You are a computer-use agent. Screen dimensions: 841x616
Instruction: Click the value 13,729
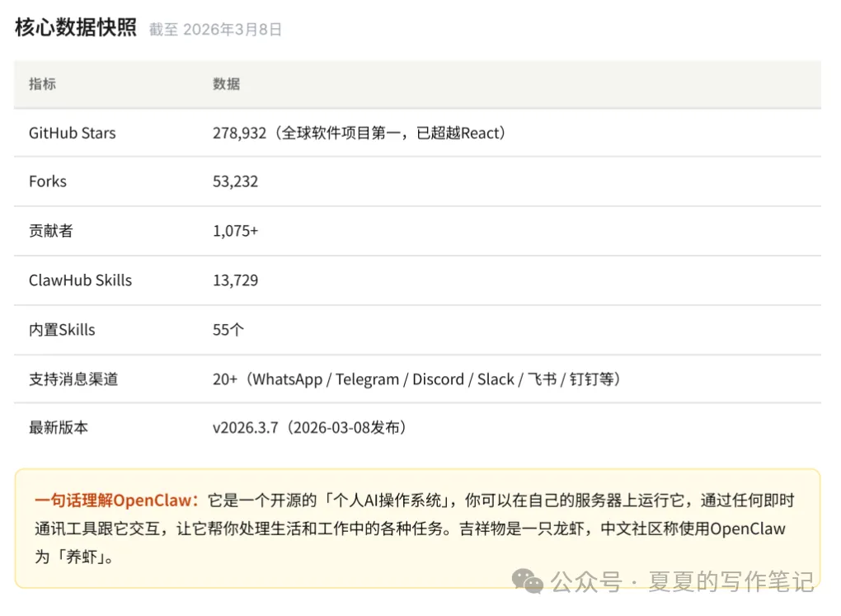click(236, 280)
